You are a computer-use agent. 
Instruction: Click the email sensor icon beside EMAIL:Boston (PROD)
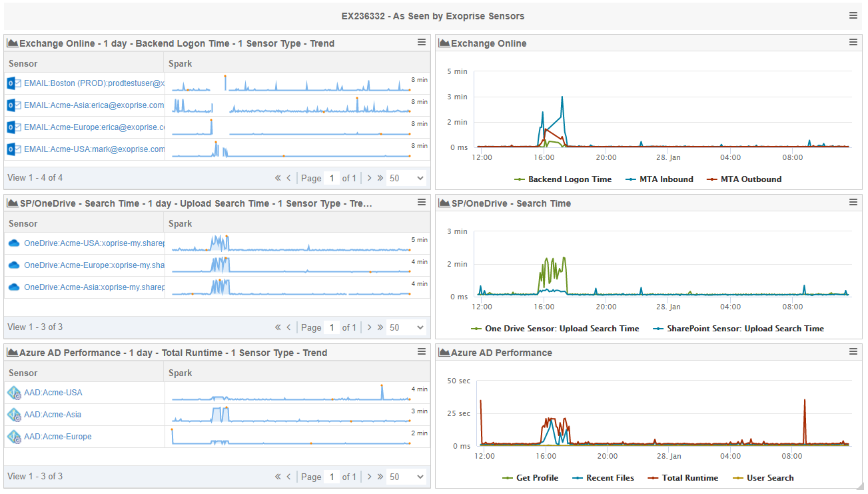tap(13, 83)
